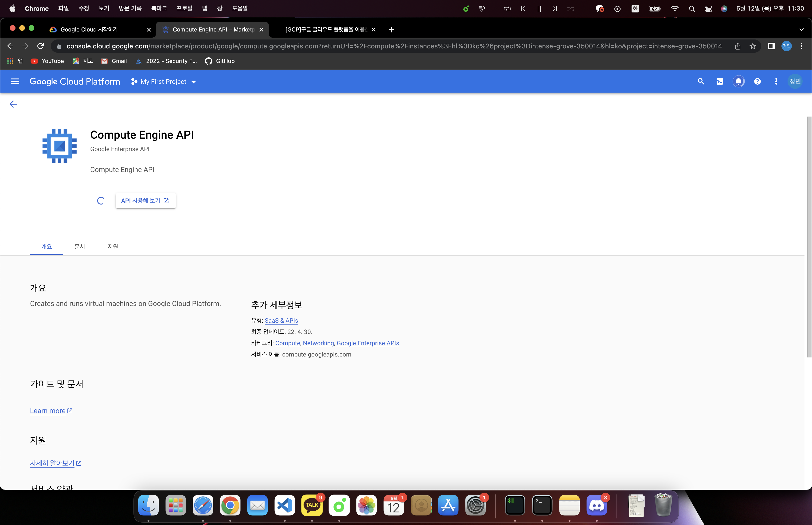Image resolution: width=812 pixels, height=525 pixels.
Task: Open the Compute category link
Action: coord(288,343)
